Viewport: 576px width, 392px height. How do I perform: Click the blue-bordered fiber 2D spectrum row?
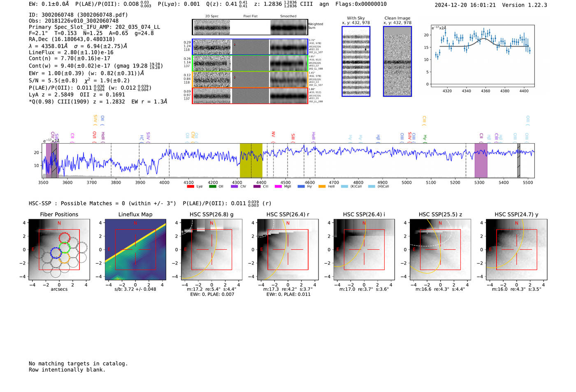pyautogui.click(x=250, y=47)
